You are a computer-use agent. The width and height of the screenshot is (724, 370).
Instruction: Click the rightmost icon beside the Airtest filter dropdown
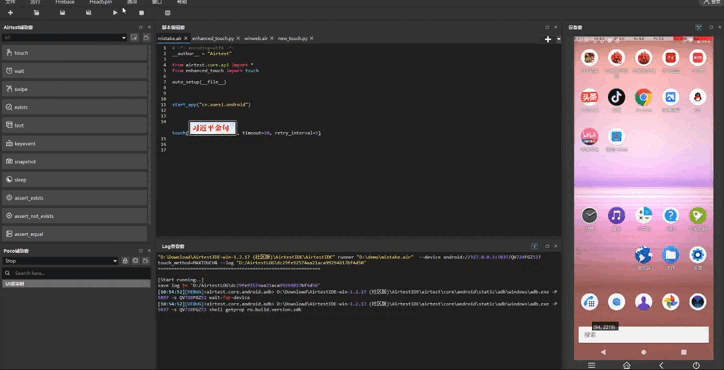[x=146, y=37]
